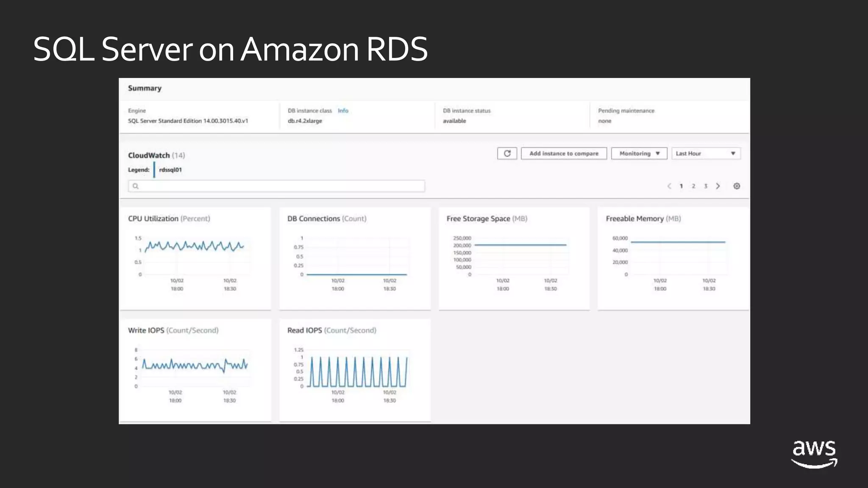
Task: Click the rdssql01 legend entry
Action: (x=170, y=170)
